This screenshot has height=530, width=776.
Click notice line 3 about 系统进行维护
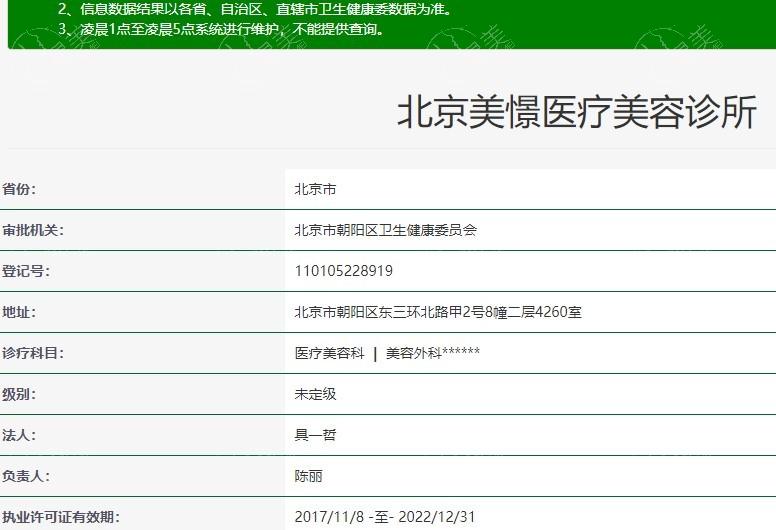(x=222, y=29)
